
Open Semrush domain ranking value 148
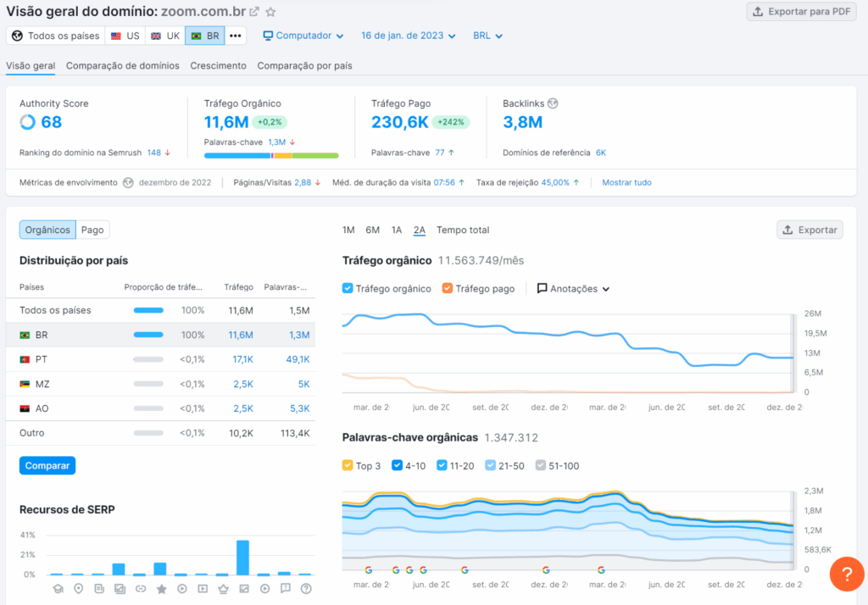pyautogui.click(x=154, y=153)
